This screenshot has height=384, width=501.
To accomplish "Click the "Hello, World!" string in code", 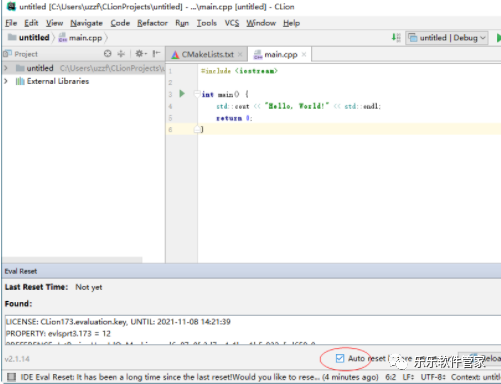I will point(297,106).
